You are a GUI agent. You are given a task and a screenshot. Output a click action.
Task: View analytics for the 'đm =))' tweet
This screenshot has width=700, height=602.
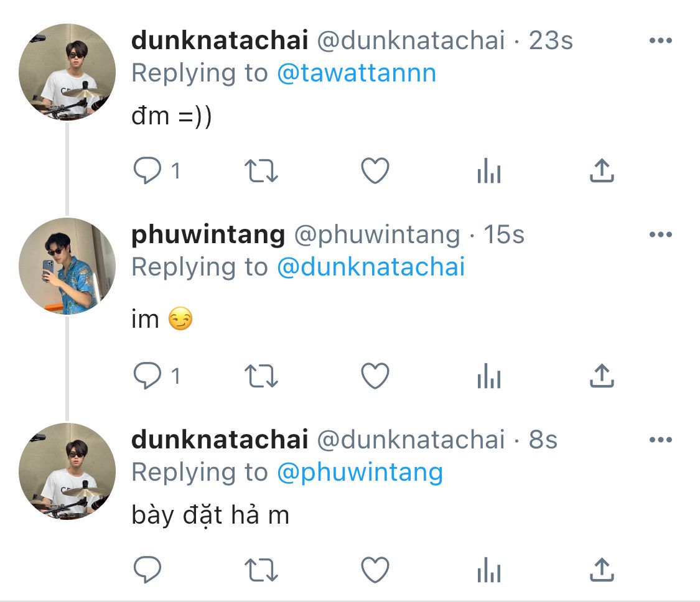pos(488,171)
